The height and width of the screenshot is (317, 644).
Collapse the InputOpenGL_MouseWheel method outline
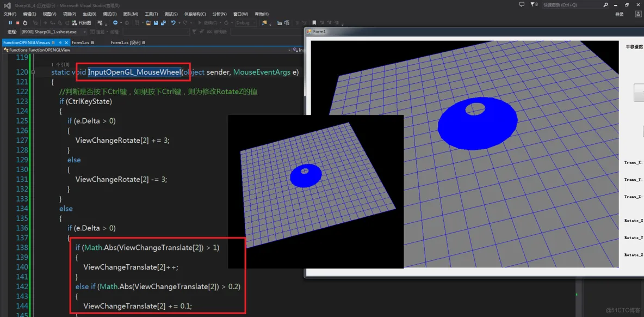pyautogui.click(x=33, y=72)
